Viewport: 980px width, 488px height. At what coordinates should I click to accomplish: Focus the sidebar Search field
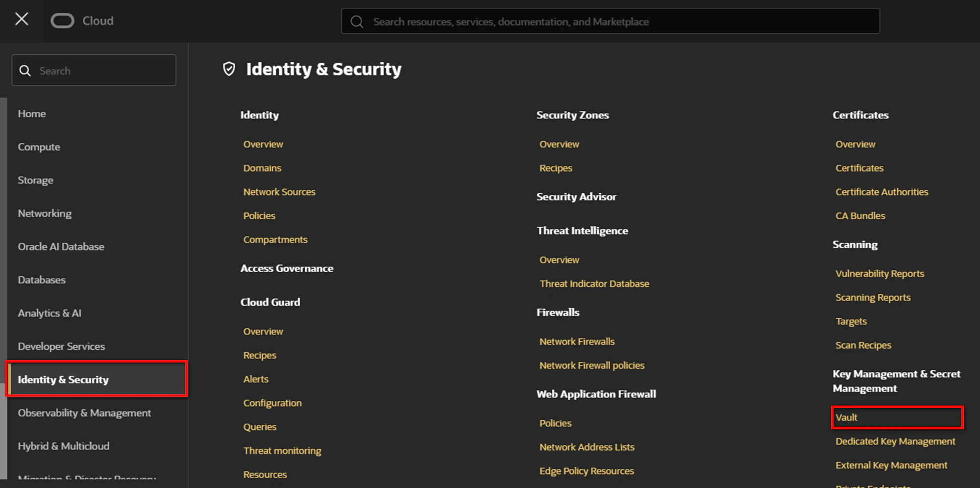pyautogui.click(x=94, y=70)
